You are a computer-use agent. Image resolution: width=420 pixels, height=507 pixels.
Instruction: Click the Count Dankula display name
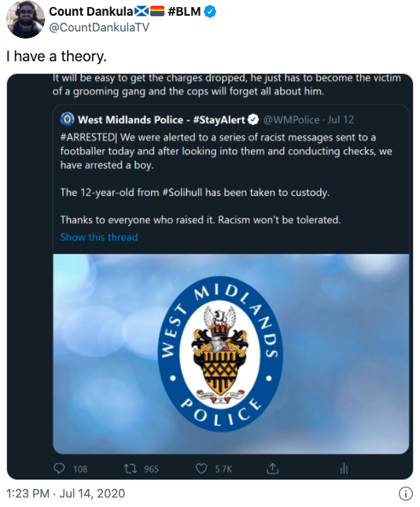pyautogui.click(x=90, y=12)
